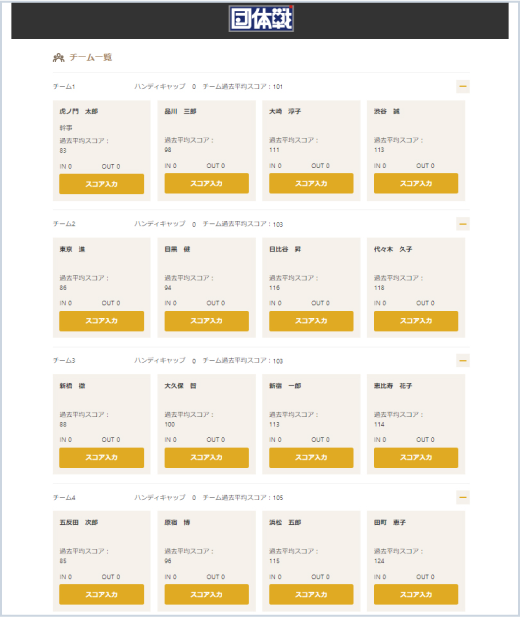The height and width of the screenshot is (617, 520).
Task: Collapse the チーム2 section
Action: click(463, 224)
